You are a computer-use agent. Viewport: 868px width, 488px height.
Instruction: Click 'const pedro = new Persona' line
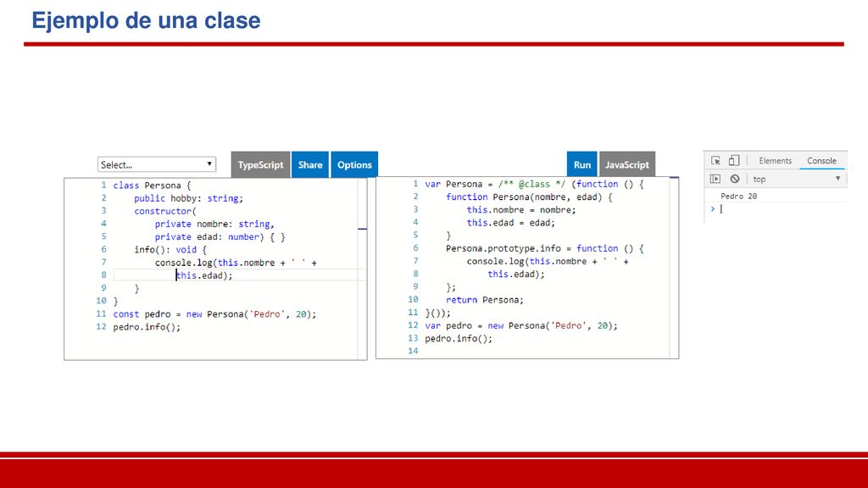pos(214,314)
